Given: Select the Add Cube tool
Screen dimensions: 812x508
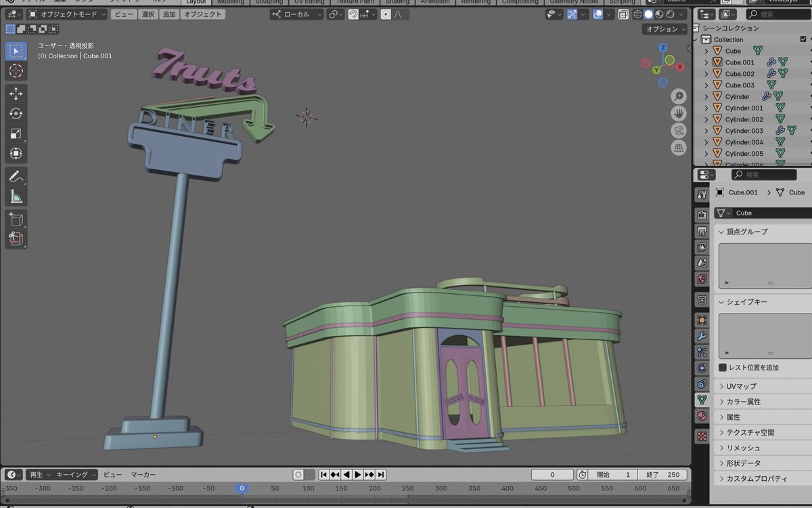Looking at the screenshot, I should pos(16,219).
